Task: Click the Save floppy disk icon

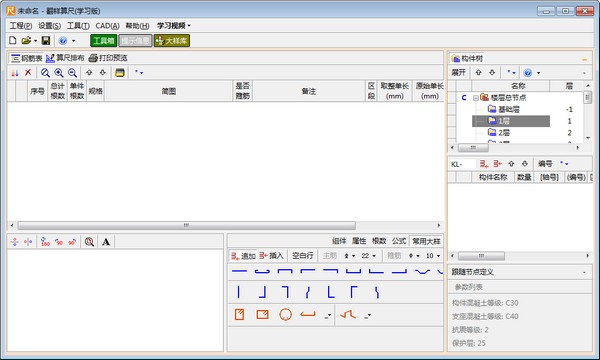Action: click(x=46, y=41)
